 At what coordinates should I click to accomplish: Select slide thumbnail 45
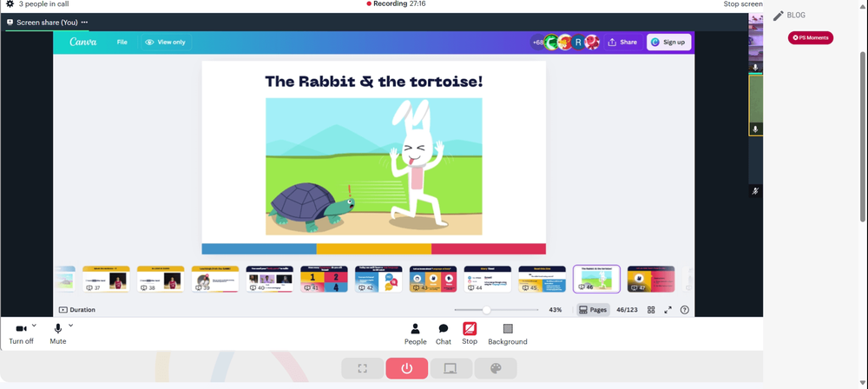click(542, 279)
